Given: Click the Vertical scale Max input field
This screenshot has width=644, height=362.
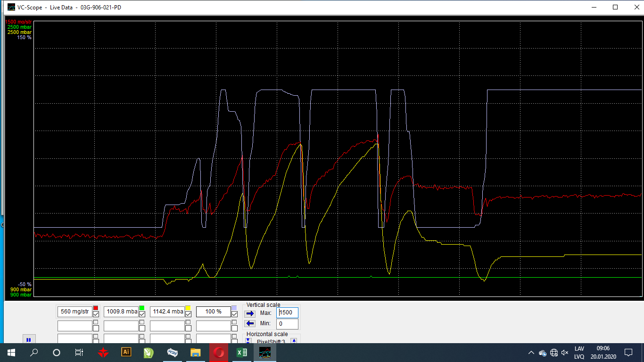Looking at the screenshot, I should (x=287, y=313).
